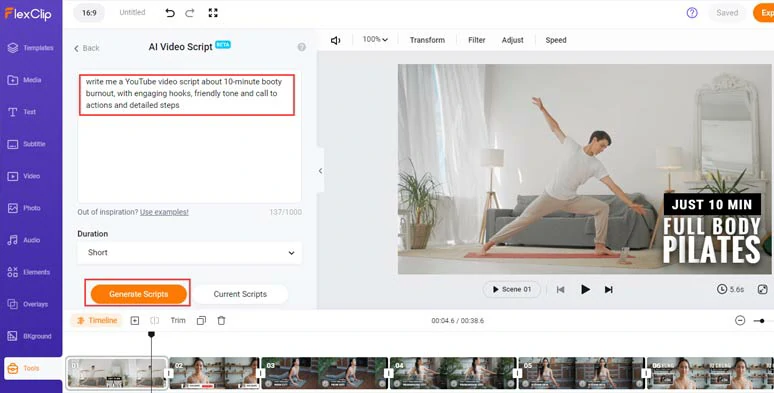Undo the last action
Image resolution: width=774 pixels, height=393 pixels.
pyautogui.click(x=170, y=13)
